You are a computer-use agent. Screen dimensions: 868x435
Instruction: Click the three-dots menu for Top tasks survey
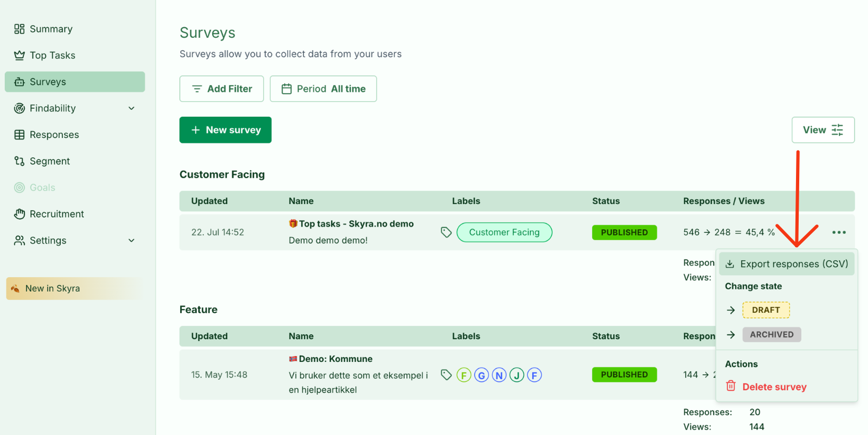(839, 232)
